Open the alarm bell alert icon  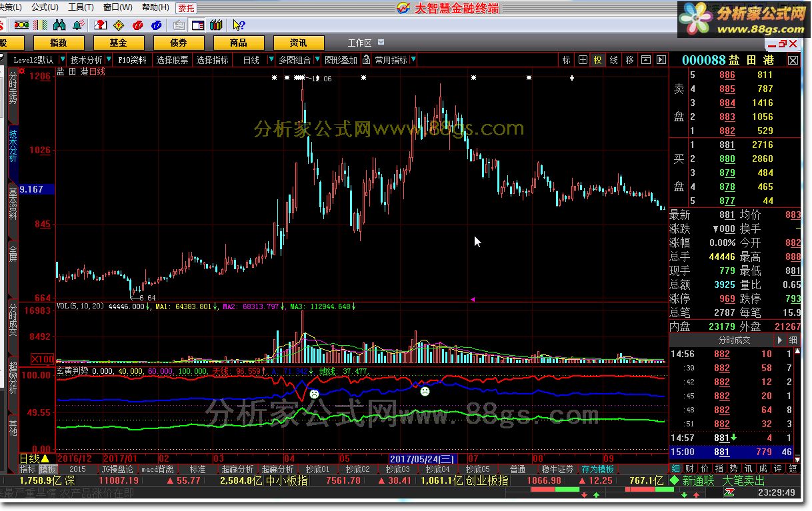[79, 25]
